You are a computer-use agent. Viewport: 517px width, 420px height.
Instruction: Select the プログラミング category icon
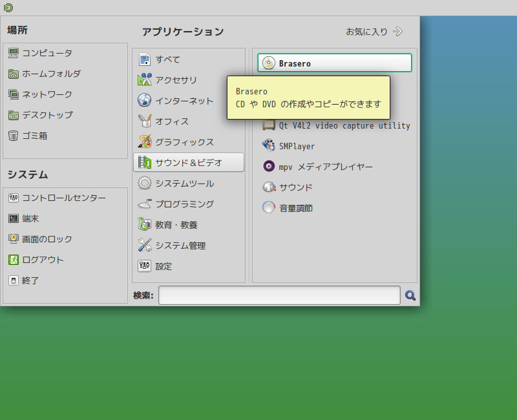144,204
